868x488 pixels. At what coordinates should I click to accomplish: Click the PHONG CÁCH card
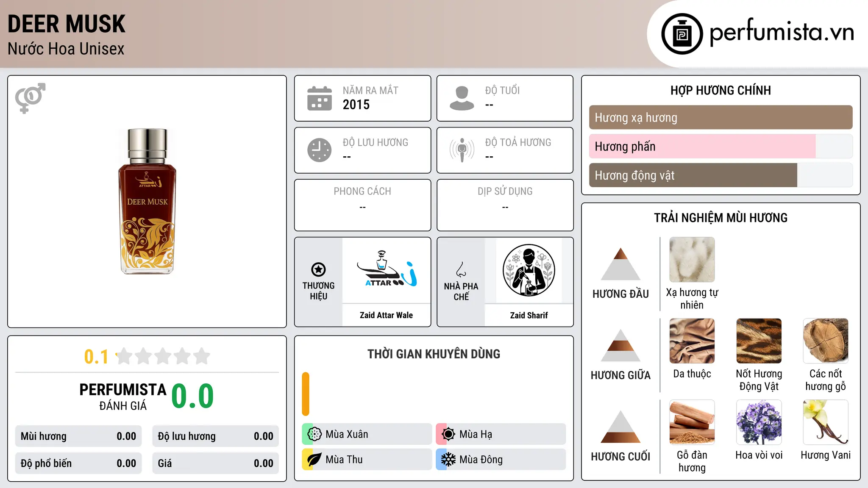coord(362,205)
